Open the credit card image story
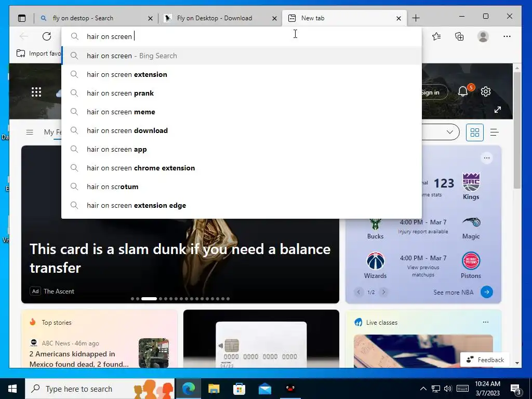 (261, 339)
